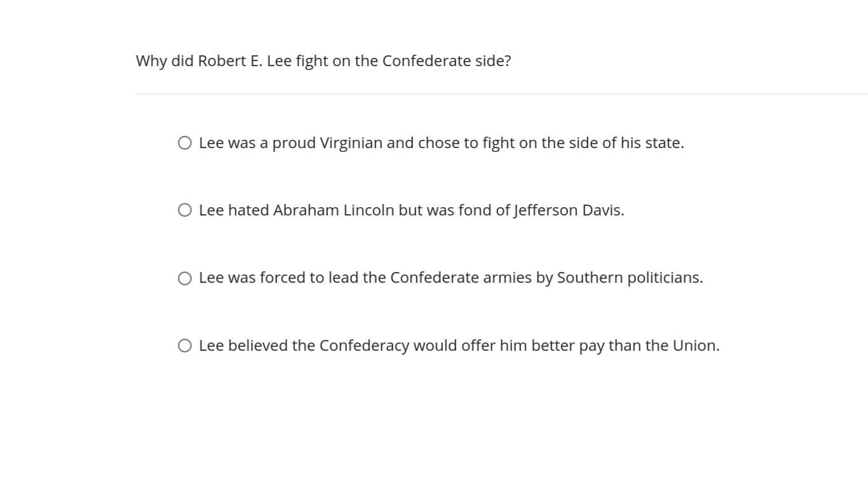
Task: Click the question text "Why did Robert E. Lee"
Action: click(x=323, y=61)
